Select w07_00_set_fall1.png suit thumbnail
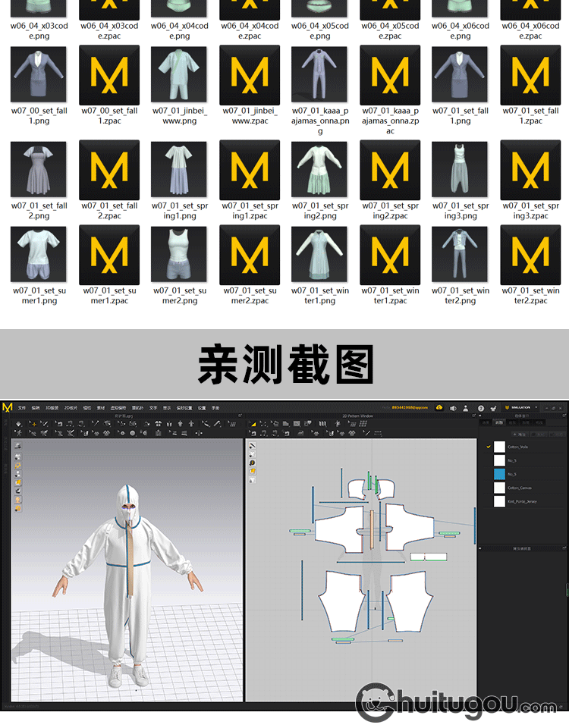 point(39,74)
